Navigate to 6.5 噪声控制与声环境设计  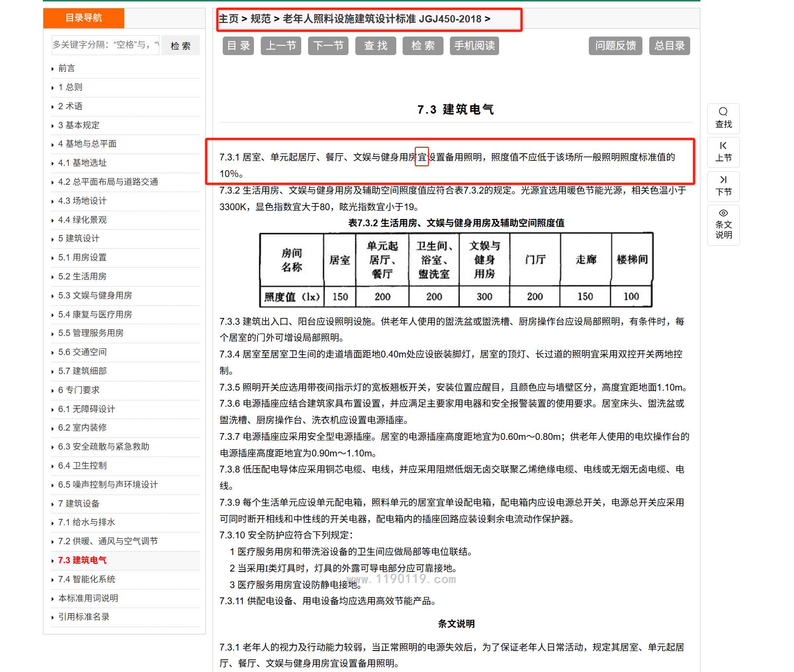(108, 485)
